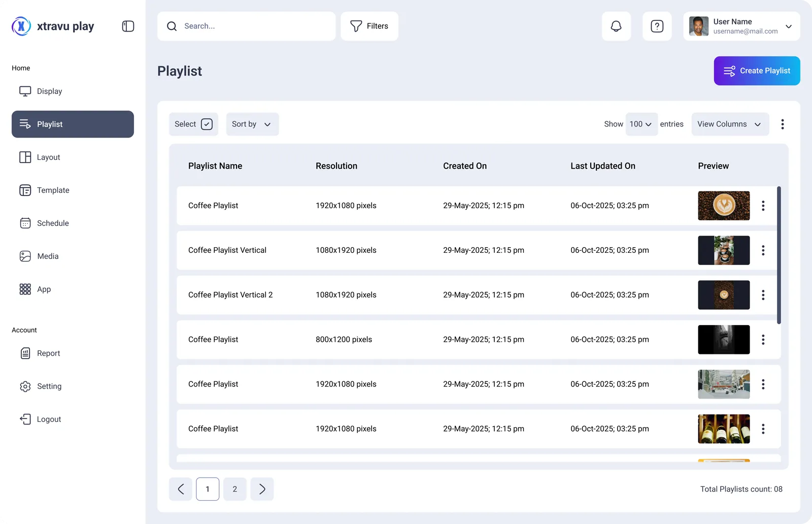Click the Create Playlist button
Viewport: 812px width, 524px height.
point(757,71)
